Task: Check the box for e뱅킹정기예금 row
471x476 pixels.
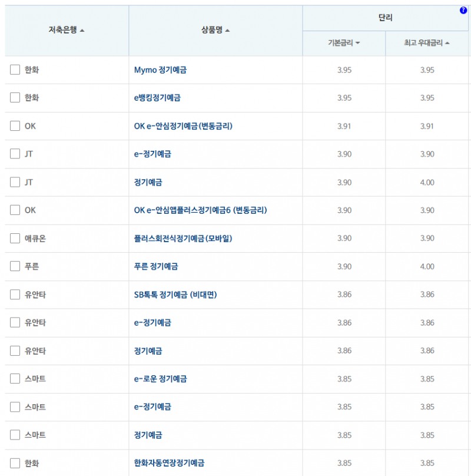Action: [x=15, y=97]
